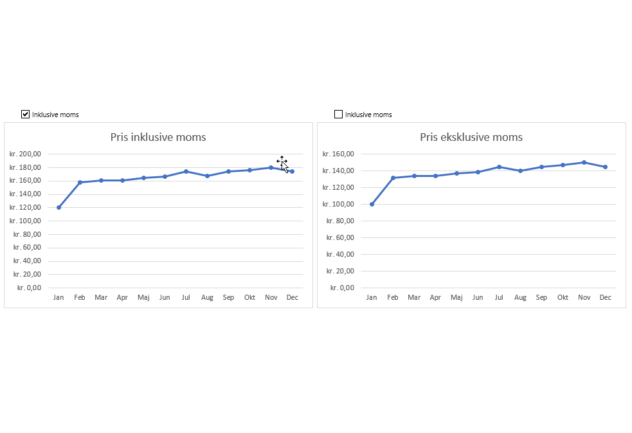Click 'Jan' axis label in eksklusive chart
The height and width of the screenshot is (433, 632).
[372, 297]
